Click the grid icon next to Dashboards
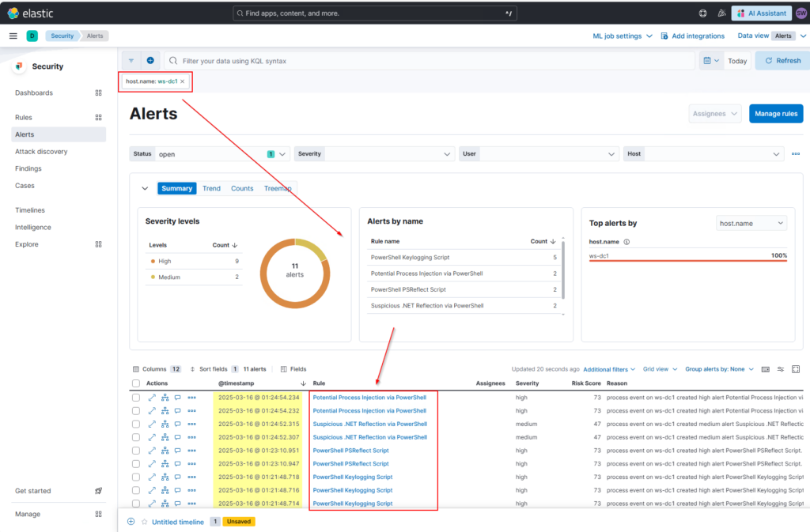Image resolution: width=810 pixels, height=532 pixels. (x=98, y=92)
